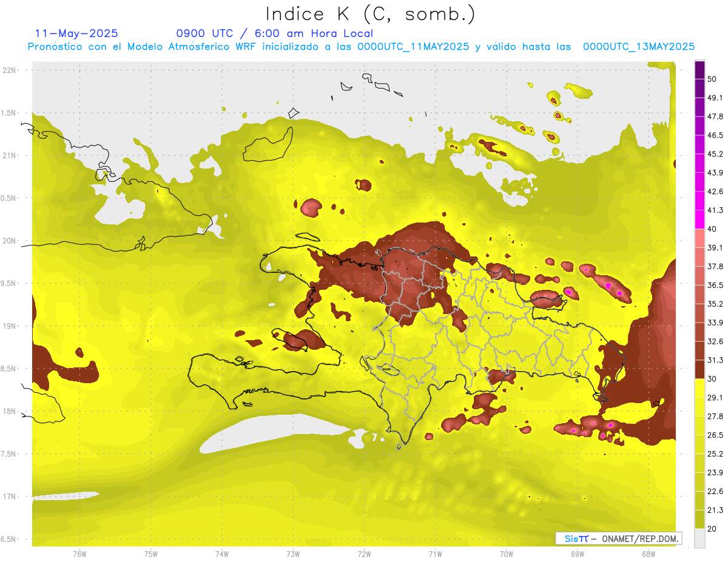Click the valid-until stamp "0000UTC_13MAY2025"
Image resolution: width=728 pixels, height=562 pixels.
(639, 47)
